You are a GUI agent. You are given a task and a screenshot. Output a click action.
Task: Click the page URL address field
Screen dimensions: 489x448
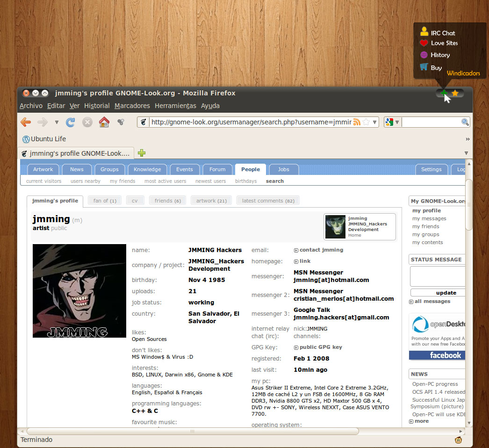251,122
